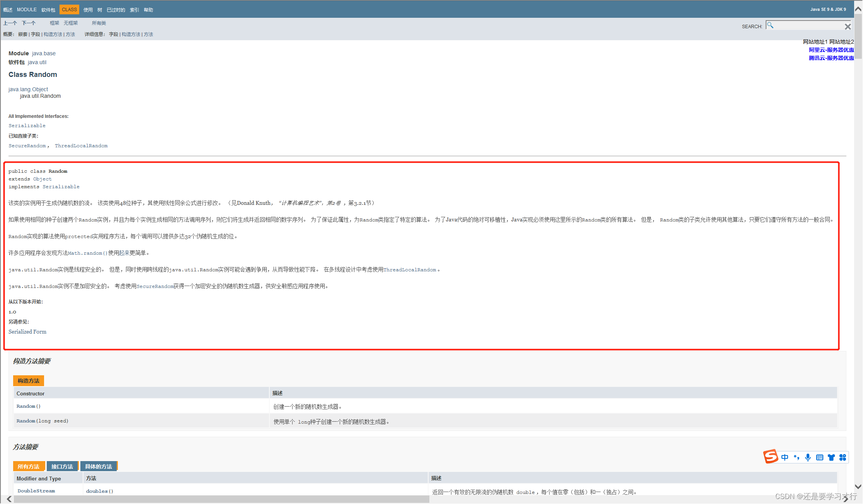863x504 pixels.
Task: Open the 阿里云-服务器优惠 link
Action: (831, 50)
